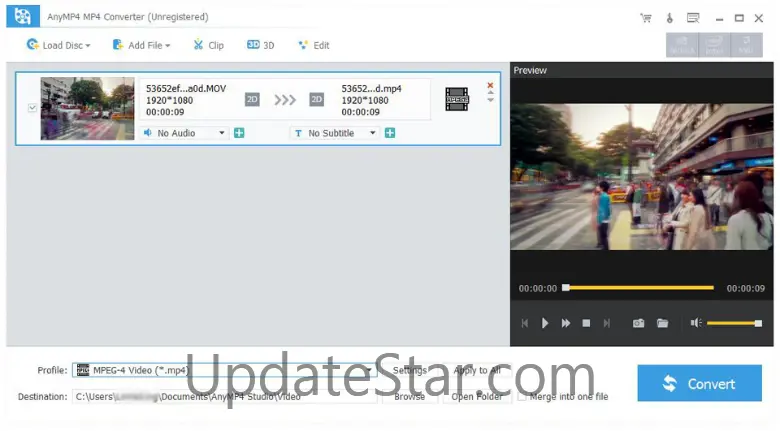Add an audio track with plus icon
Viewport: 780px width, 431px height.
(239, 133)
